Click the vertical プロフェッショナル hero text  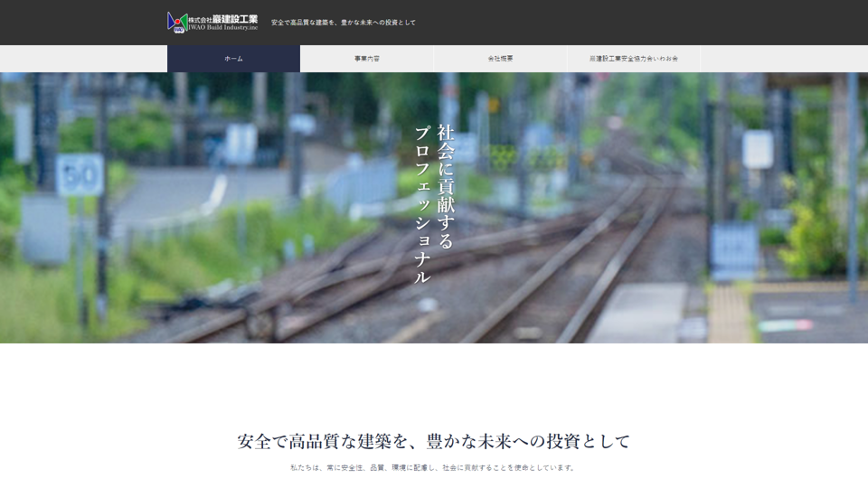click(x=422, y=205)
